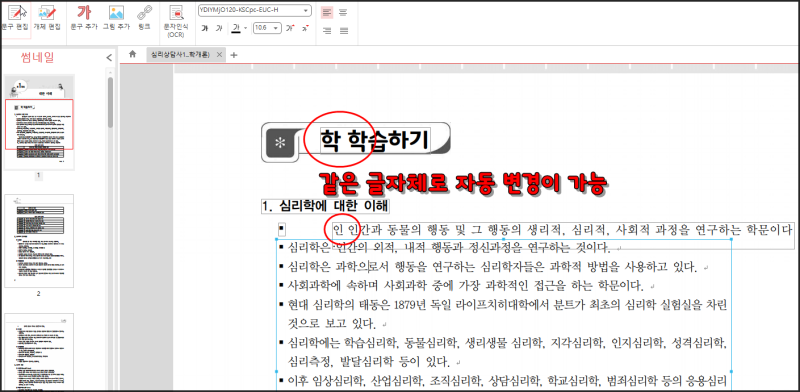This screenshot has height=392, width=800.
Task: Increase font size with superscript arrow icon
Action: tap(290, 28)
